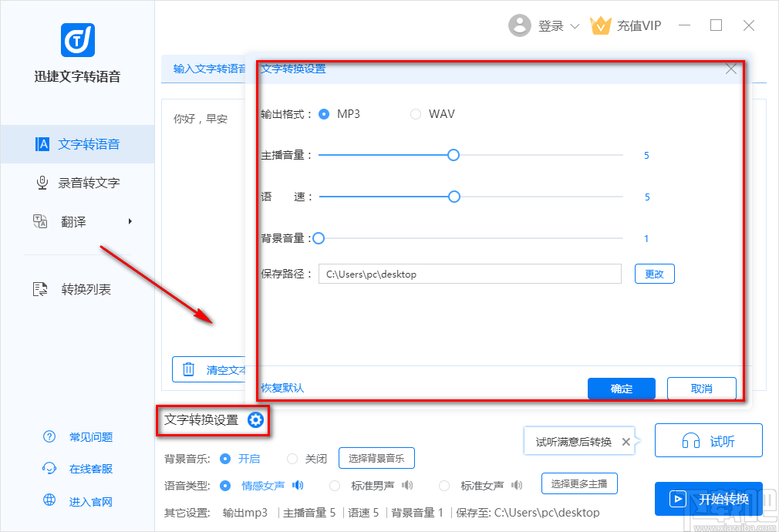Click the 恢复默认 link
779x532 pixels.
(x=282, y=388)
